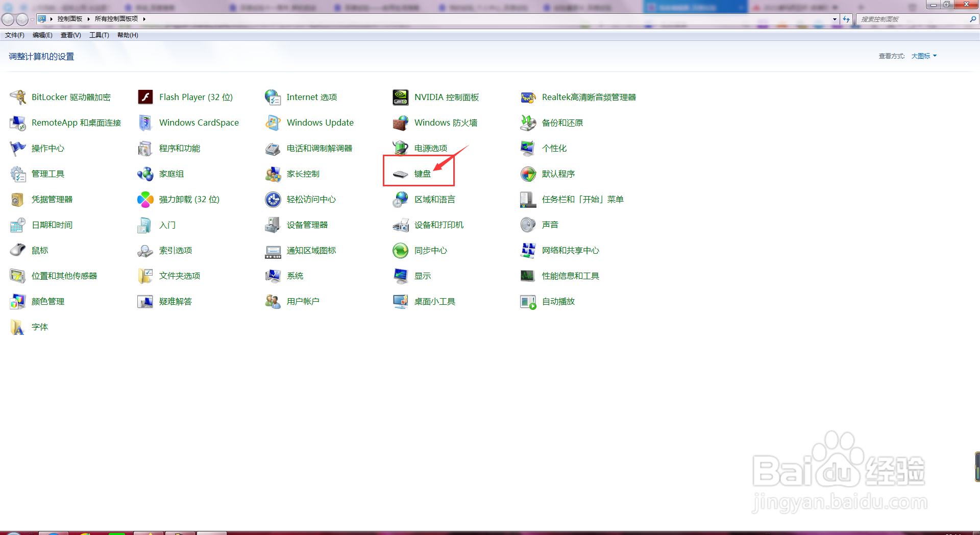Click the Windows Update icon
Screen dimensions: 980x535
[273, 123]
